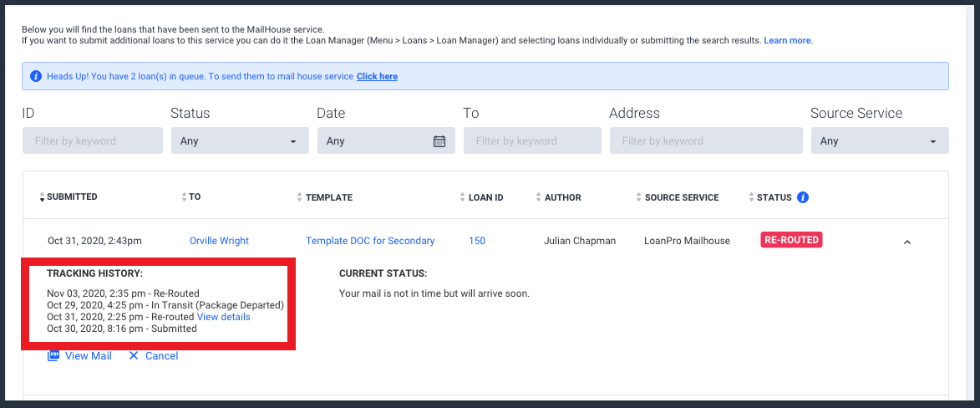The image size is (980, 408).
Task: Click the TRACKING HISTORY heading
Action: (95, 273)
